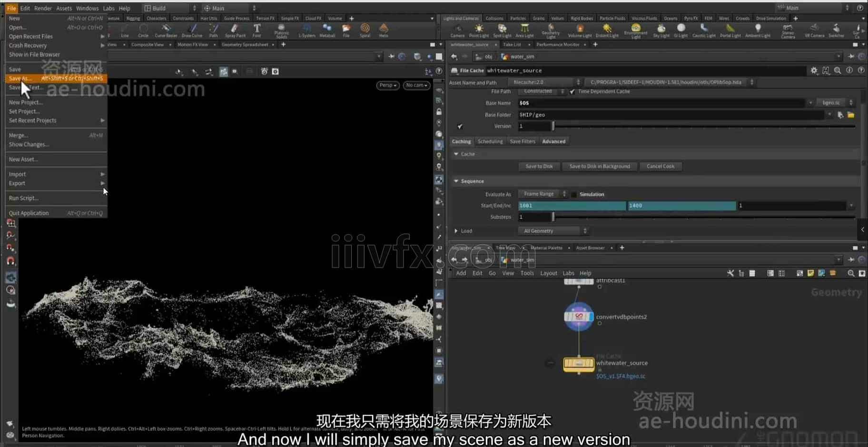Click Quit Application menu entry

tap(56, 213)
